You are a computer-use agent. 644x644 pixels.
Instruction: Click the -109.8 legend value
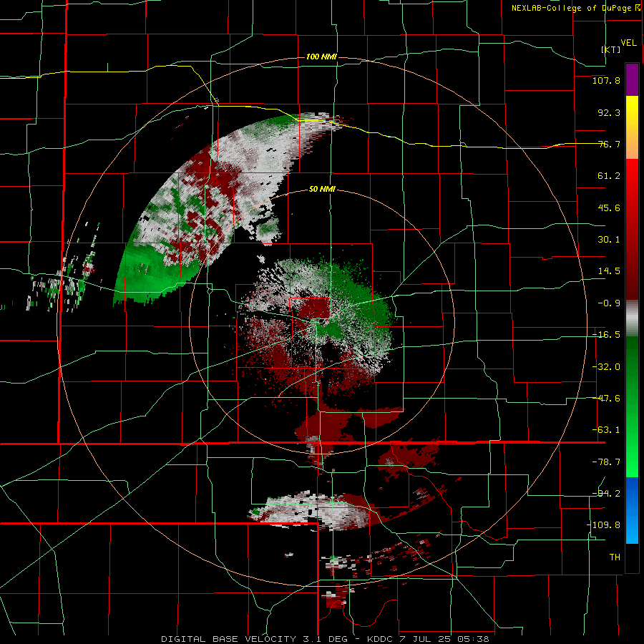(x=603, y=525)
